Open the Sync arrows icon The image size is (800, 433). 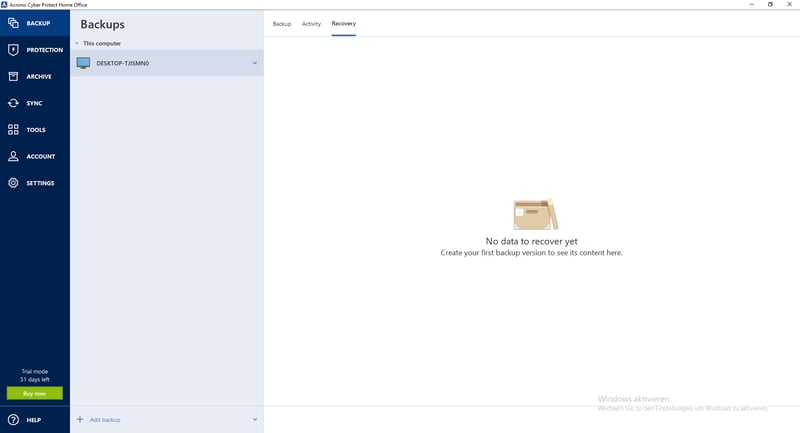point(13,103)
